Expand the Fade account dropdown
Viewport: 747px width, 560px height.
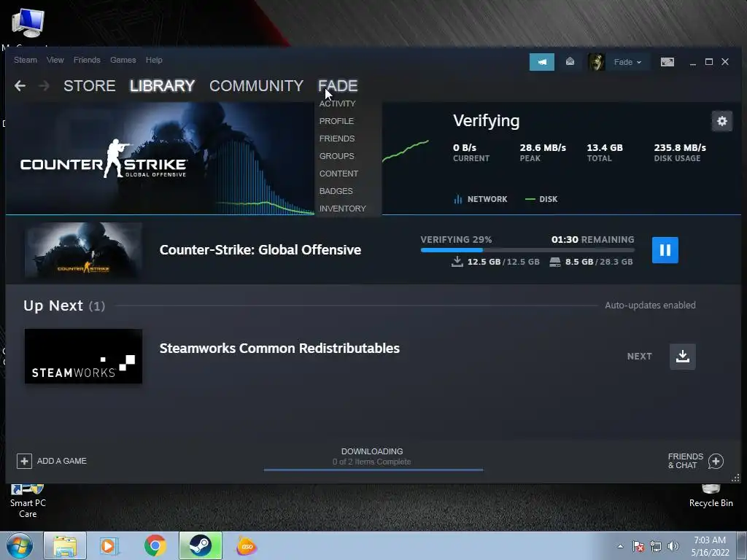[x=627, y=62]
